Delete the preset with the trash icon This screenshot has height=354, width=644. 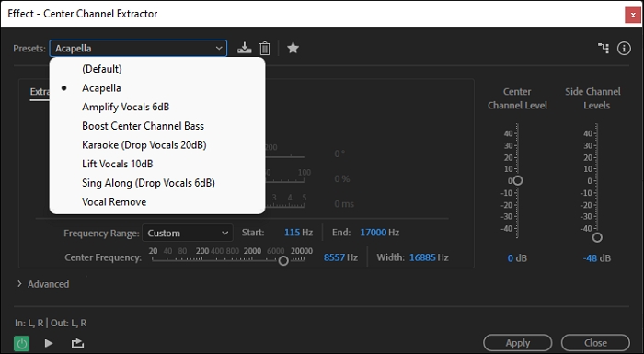click(x=265, y=48)
